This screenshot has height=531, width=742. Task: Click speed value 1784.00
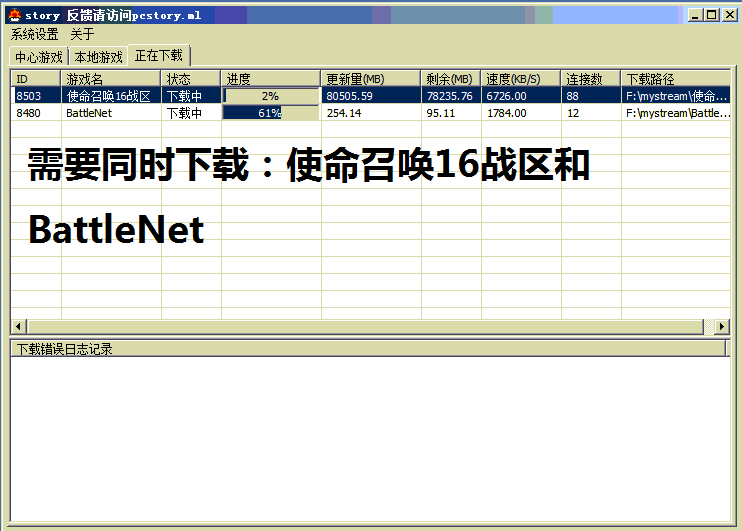pos(506,113)
